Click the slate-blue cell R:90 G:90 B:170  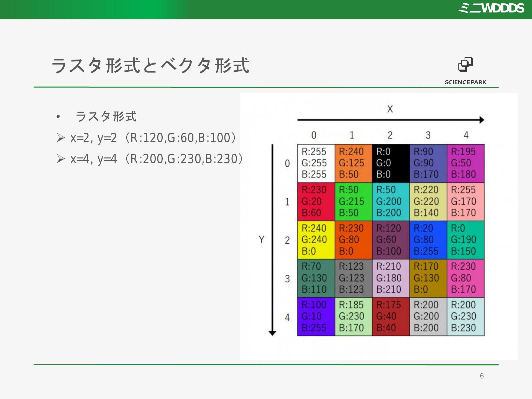[428, 163]
